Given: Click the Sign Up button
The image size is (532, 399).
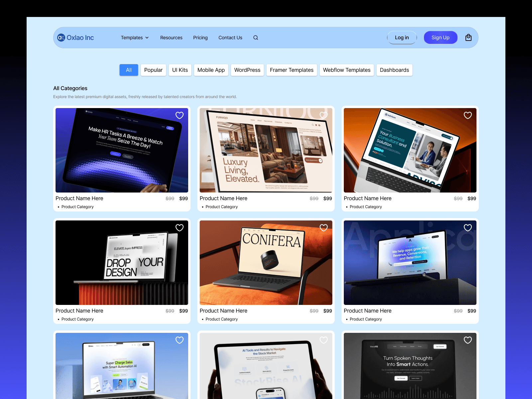Looking at the screenshot, I should tap(441, 38).
